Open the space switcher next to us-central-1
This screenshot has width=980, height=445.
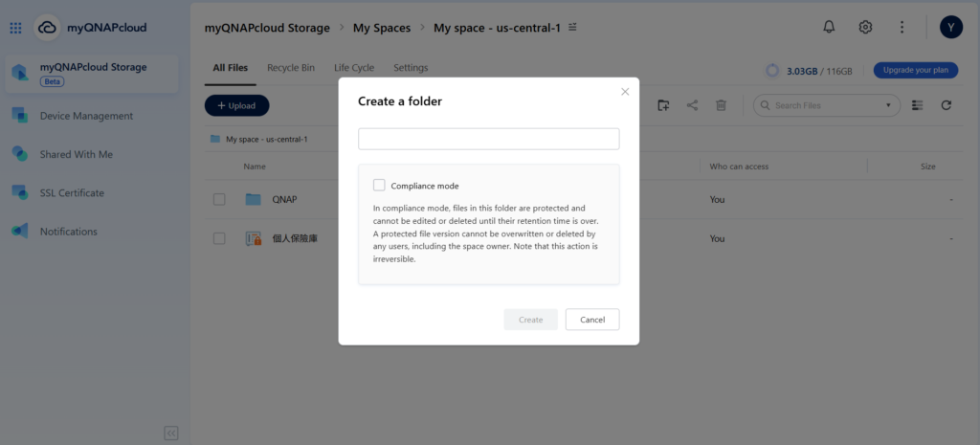(x=573, y=28)
